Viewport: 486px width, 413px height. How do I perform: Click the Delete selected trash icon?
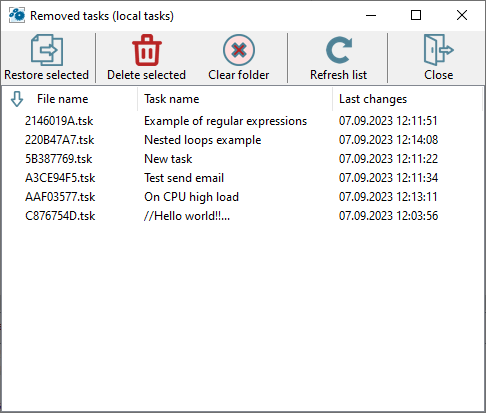pyautogui.click(x=147, y=50)
